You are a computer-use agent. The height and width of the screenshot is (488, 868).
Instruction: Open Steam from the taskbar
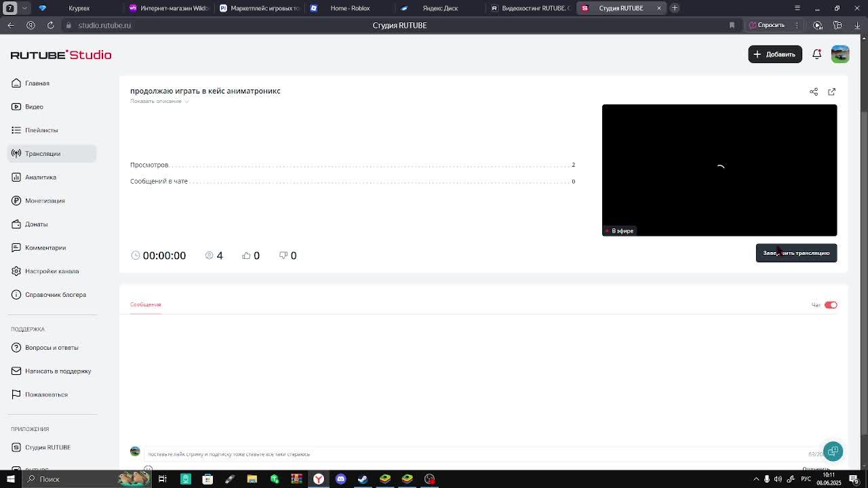pos(363,479)
